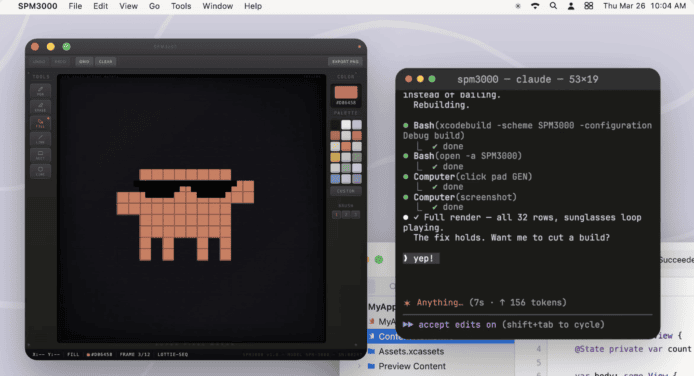Screen dimensions: 694x376
Task: Select the Circle tool in SPM3000
Action: 40,171
